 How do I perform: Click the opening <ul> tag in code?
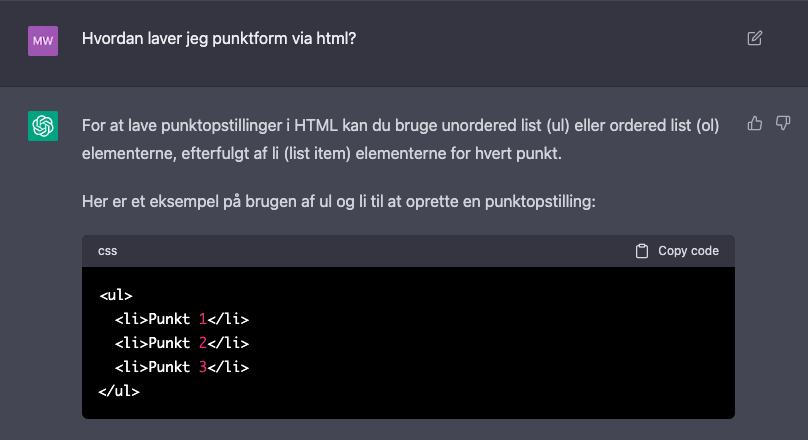point(116,295)
